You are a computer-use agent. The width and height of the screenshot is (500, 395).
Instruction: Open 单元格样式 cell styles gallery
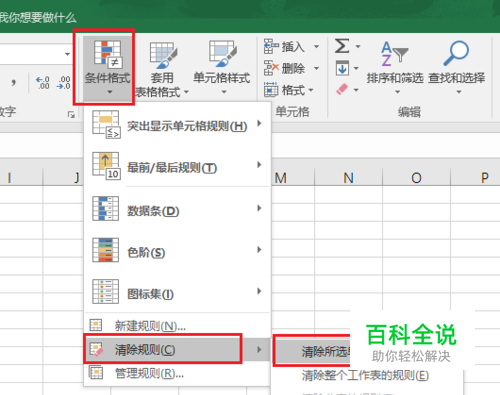coord(222,67)
